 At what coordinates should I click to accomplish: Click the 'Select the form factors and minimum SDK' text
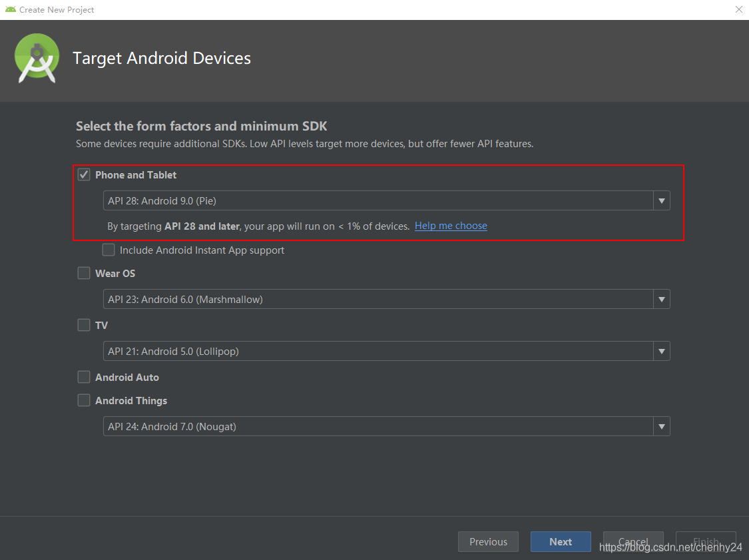(x=202, y=126)
